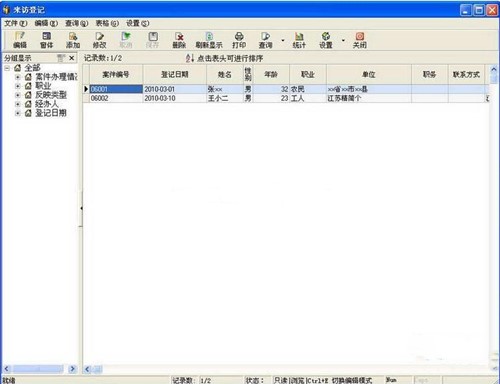This screenshot has height=384, width=500.
Task: Select the 修改 modify icon
Action: coord(99,40)
